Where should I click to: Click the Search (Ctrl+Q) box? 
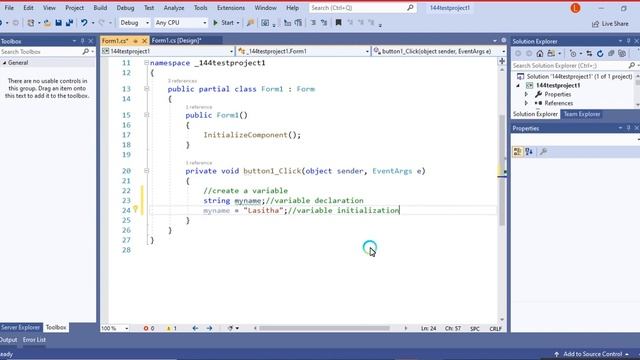tap(362, 8)
